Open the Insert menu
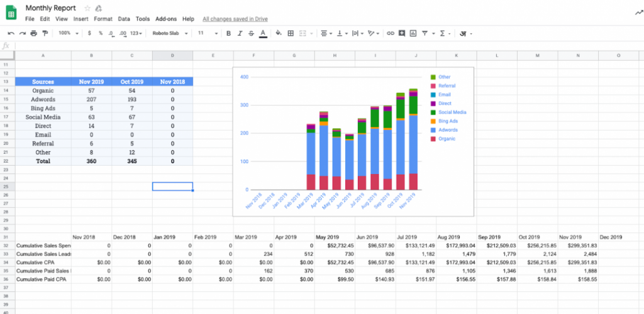Screen dimensions: 644x314 pyautogui.click(x=81, y=19)
